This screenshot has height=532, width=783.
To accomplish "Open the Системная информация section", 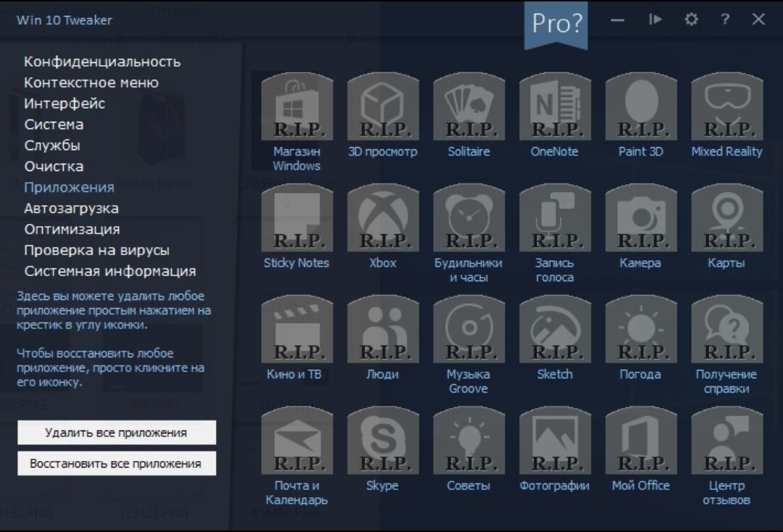I will point(110,271).
